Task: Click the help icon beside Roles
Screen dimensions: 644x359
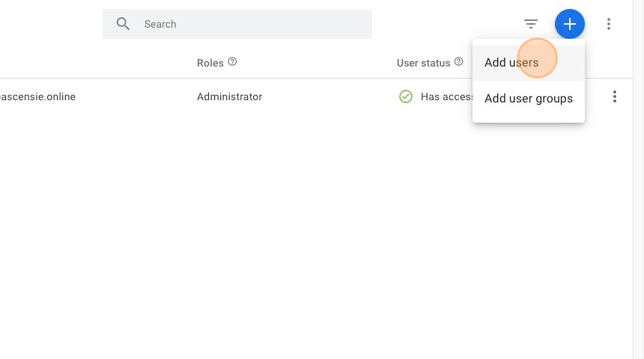Action: coord(233,62)
